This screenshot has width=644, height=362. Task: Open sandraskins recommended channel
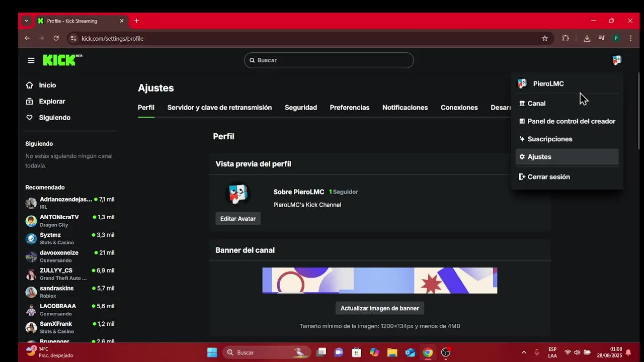(x=70, y=292)
